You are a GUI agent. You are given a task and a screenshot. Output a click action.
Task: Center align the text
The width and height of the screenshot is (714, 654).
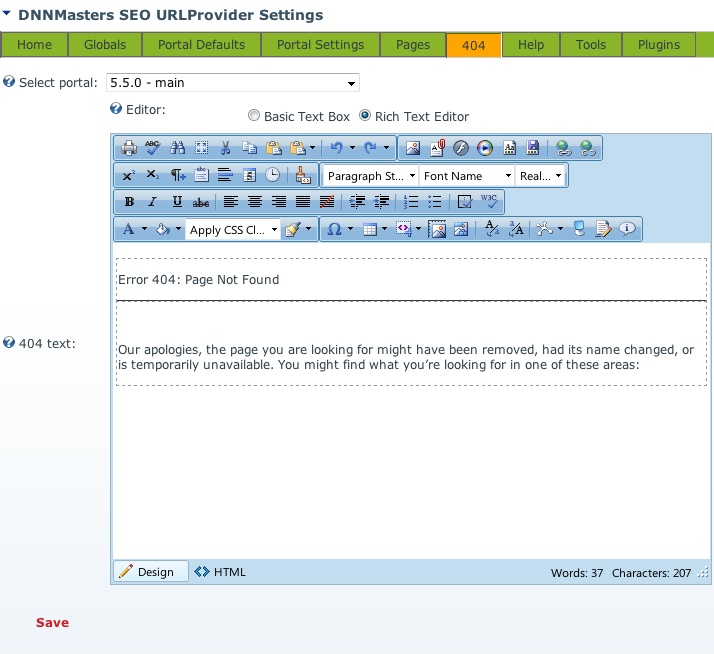[x=255, y=201]
